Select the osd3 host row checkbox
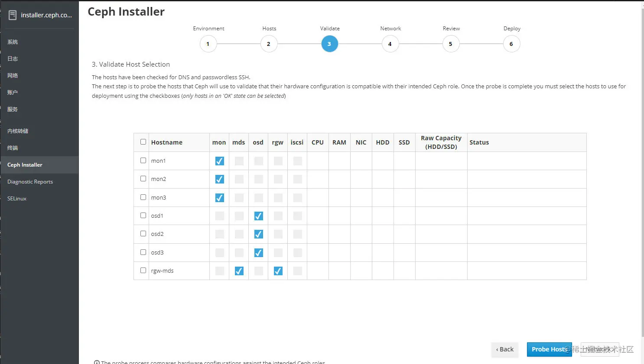The image size is (644, 364). point(143,252)
